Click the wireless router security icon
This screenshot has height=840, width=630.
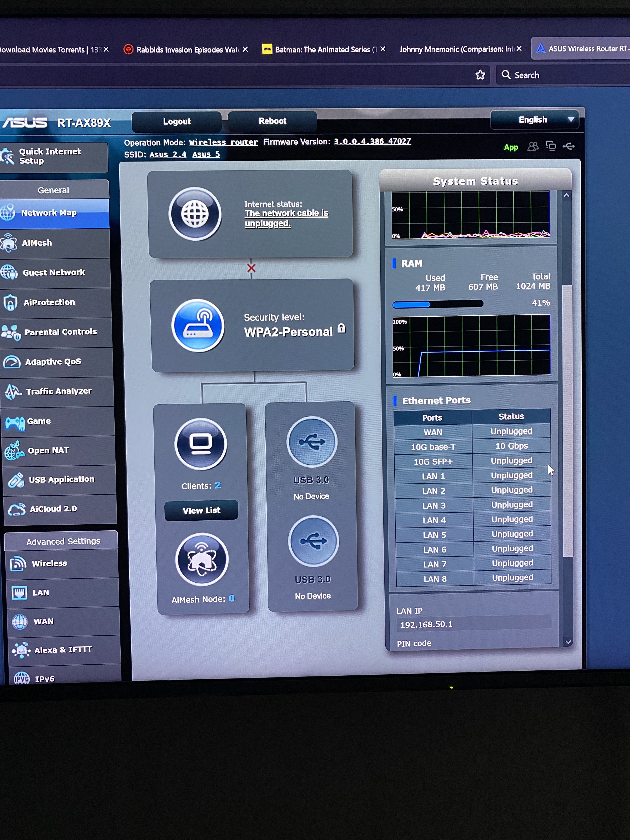click(x=198, y=325)
